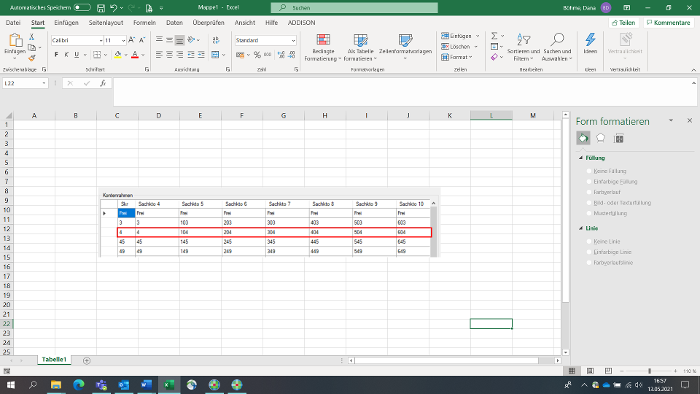Click the fill color yellow swatch
Image resolution: width=700 pixels, height=394 pixels.
(x=117, y=54)
